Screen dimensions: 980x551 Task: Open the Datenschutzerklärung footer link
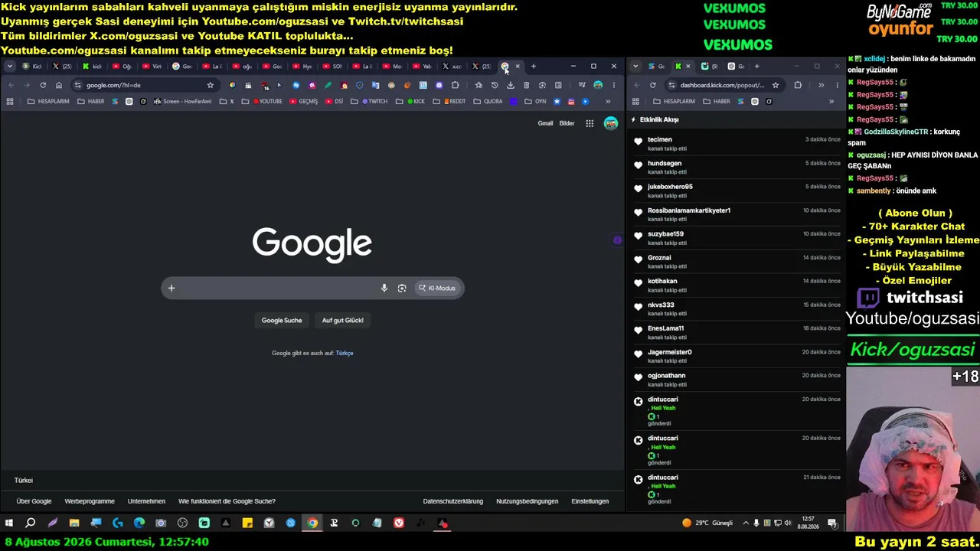[x=453, y=501]
